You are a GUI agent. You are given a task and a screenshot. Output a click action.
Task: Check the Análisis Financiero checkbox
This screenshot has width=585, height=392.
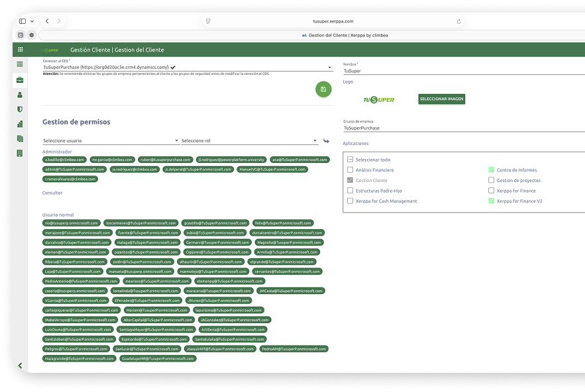pos(350,170)
